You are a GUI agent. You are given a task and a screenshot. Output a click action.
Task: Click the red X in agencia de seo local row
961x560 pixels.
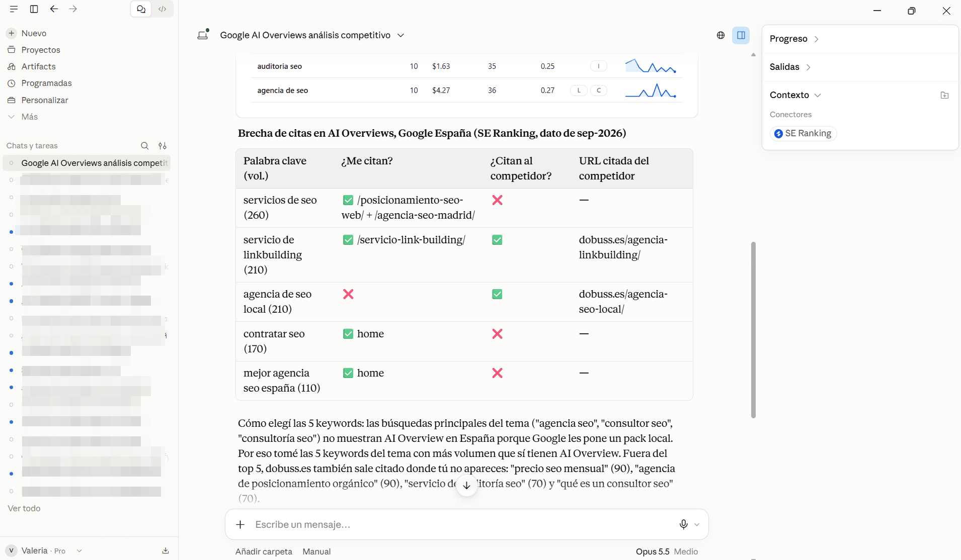348,294
